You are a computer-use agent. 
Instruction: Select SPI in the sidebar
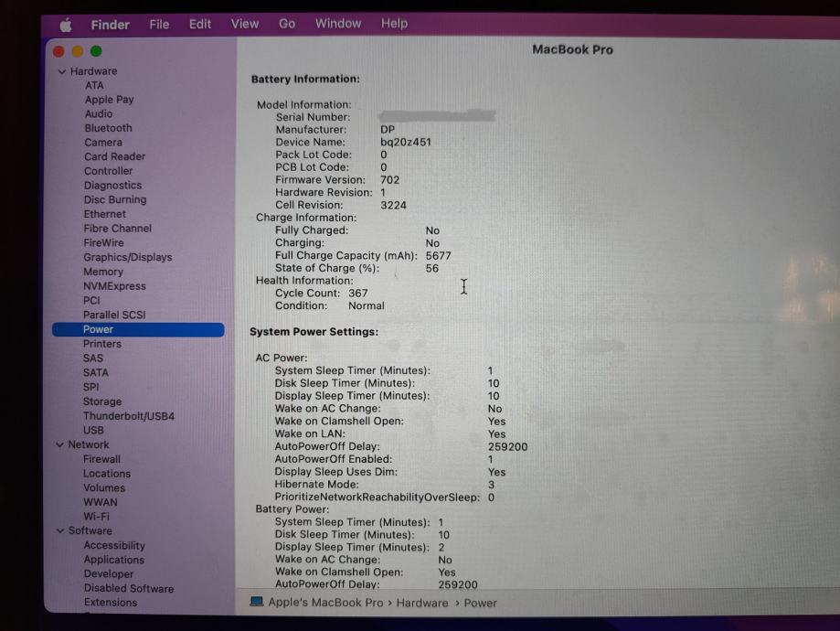(91, 387)
